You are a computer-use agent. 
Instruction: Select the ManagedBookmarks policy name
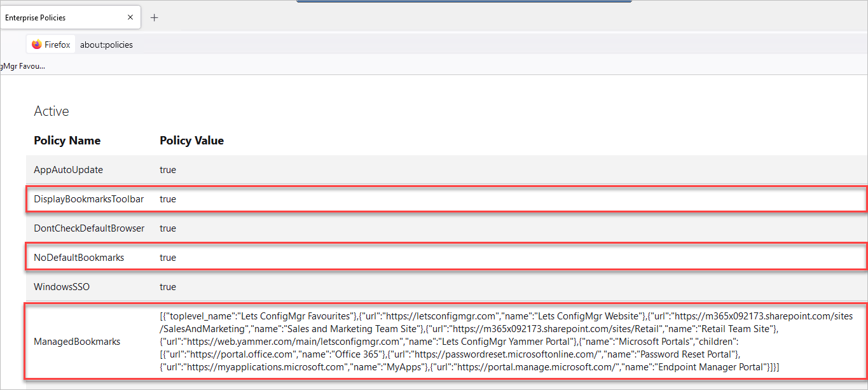click(77, 342)
